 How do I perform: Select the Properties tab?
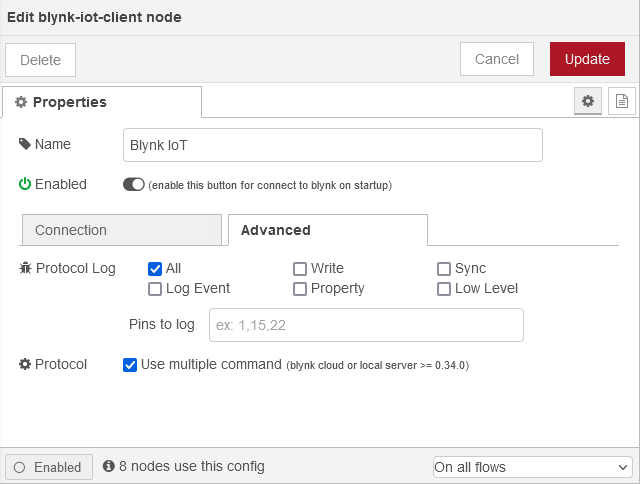coord(102,102)
